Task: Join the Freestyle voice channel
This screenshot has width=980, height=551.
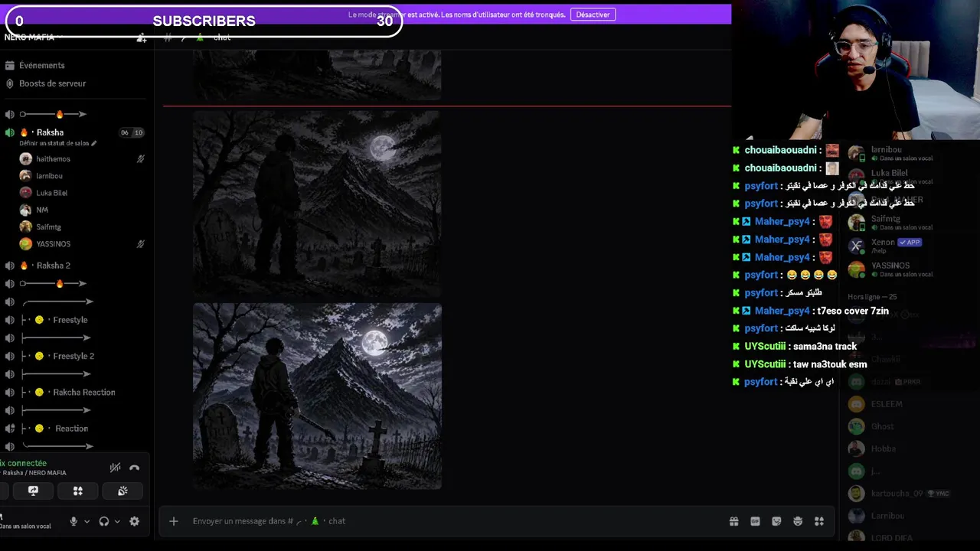Action: point(70,320)
